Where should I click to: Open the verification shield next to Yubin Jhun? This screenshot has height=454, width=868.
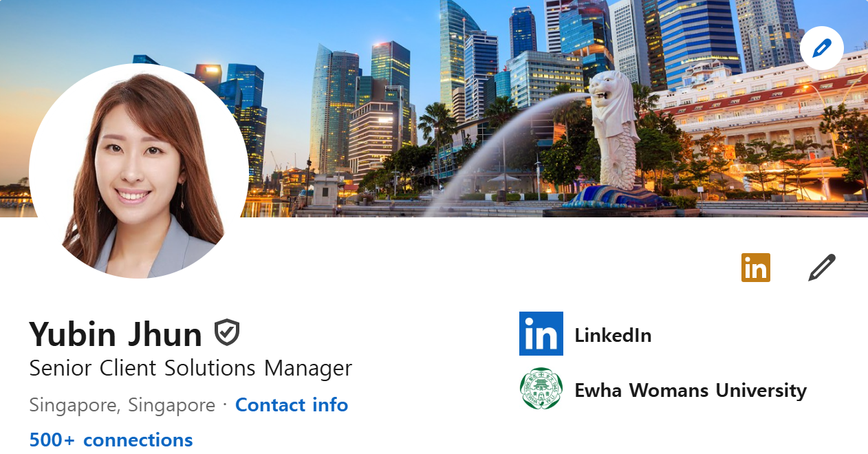[x=227, y=333]
